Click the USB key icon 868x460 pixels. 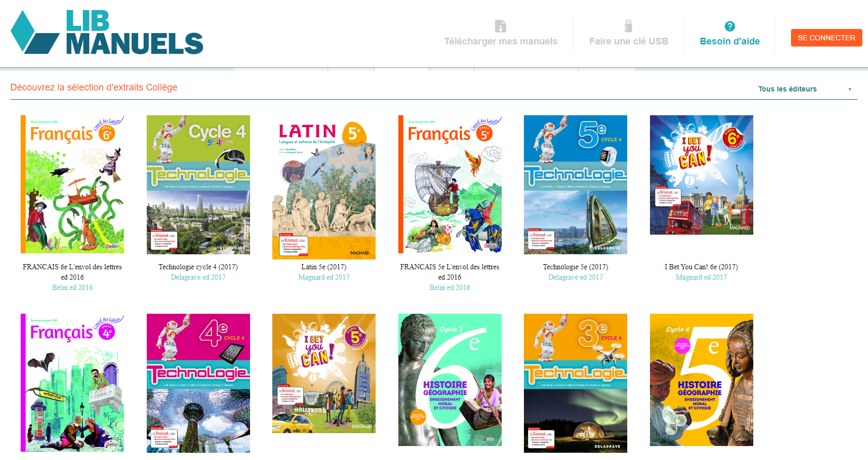628,26
